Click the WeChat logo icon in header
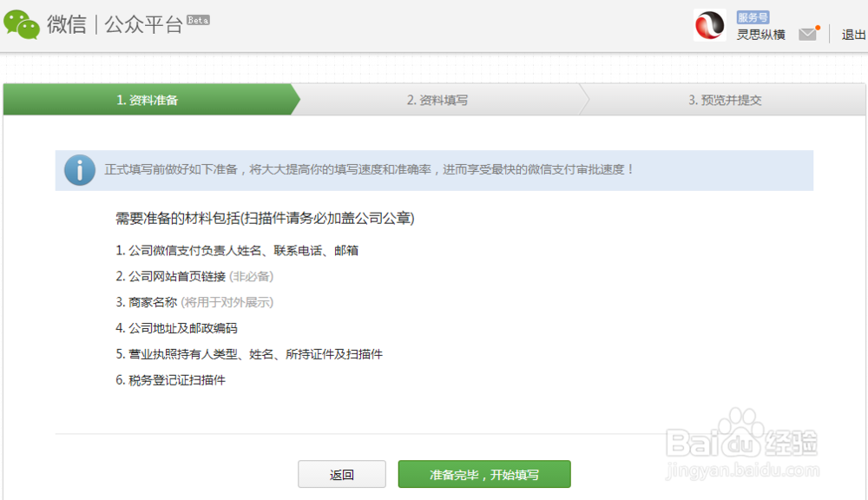The width and height of the screenshot is (868, 500). tap(23, 25)
